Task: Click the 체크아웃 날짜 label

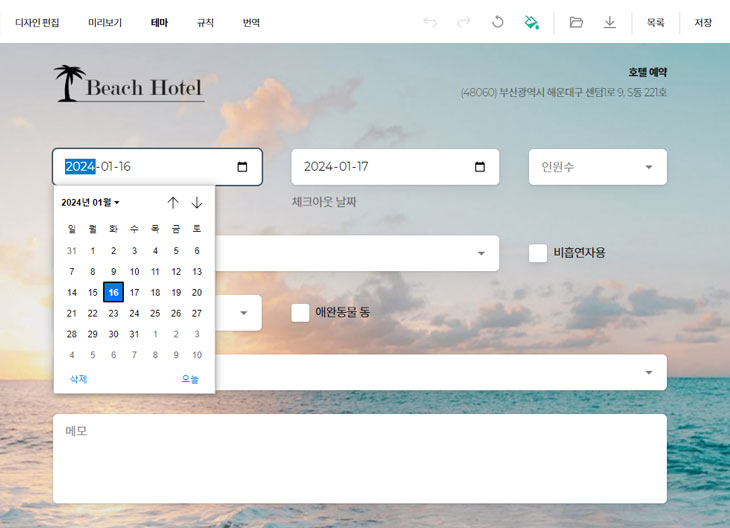Action: pyautogui.click(x=324, y=202)
